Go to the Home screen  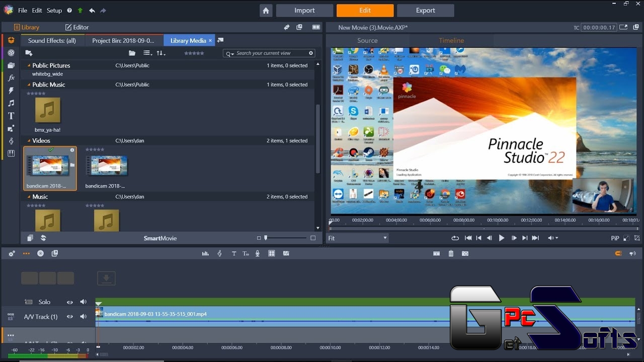(266, 11)
